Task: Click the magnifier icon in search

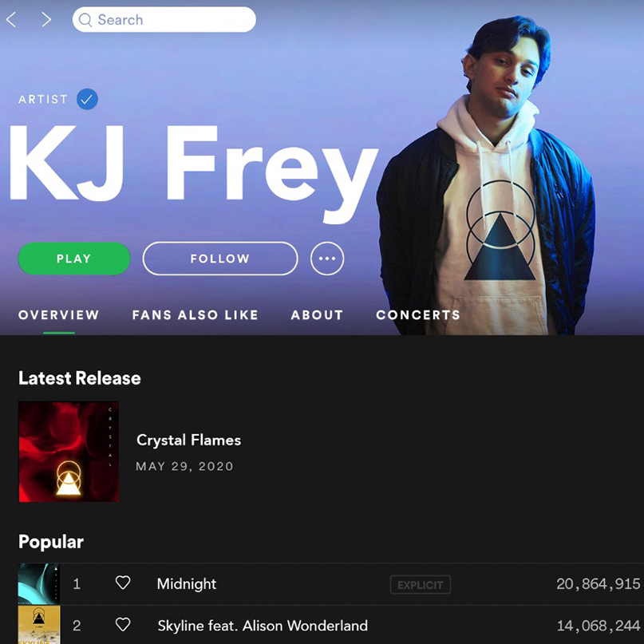Action: pyautogui.click(x=85, y=20)
